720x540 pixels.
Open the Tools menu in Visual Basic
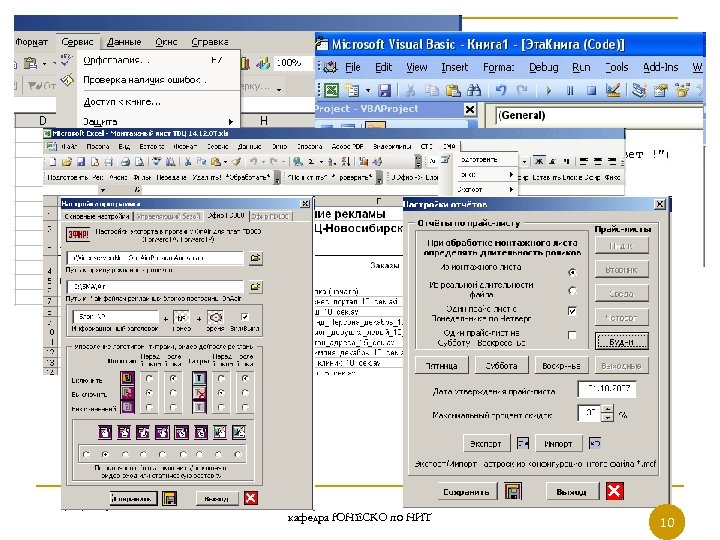coord(616,67)
